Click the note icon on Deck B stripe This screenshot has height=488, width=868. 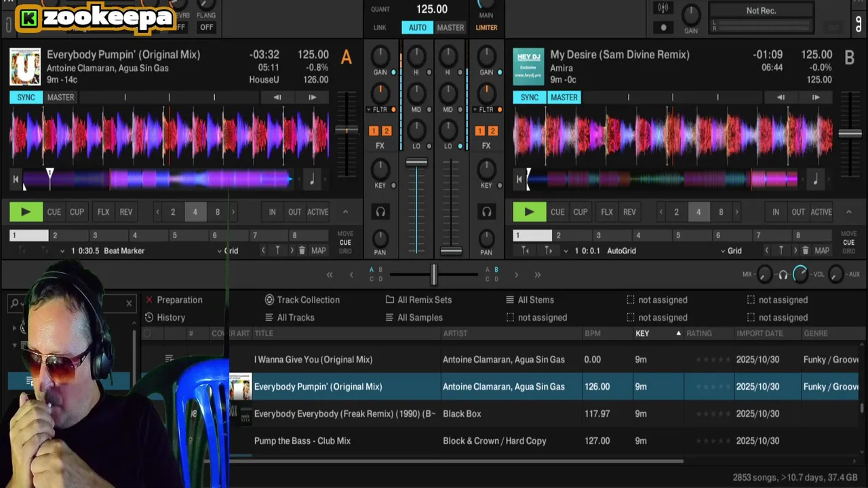(x=815, y=180)
